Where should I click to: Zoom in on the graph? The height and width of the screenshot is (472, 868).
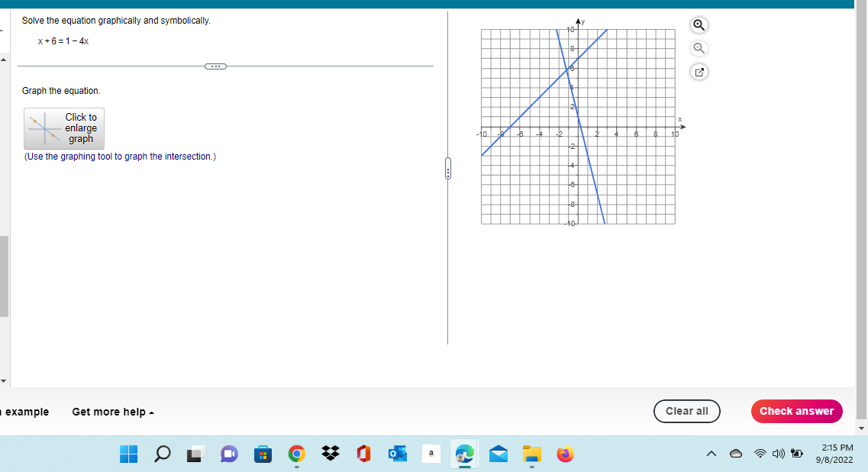pos(698,24)
